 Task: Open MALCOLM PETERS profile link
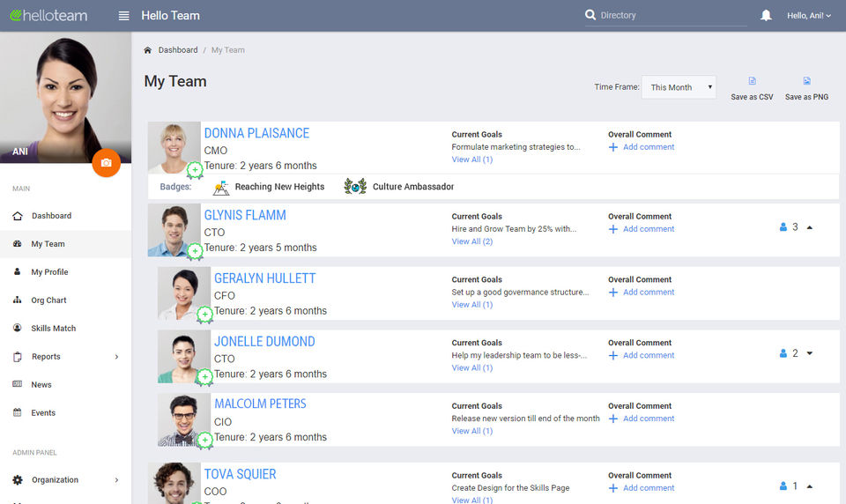pyautogui.click(x=260, y=404)
